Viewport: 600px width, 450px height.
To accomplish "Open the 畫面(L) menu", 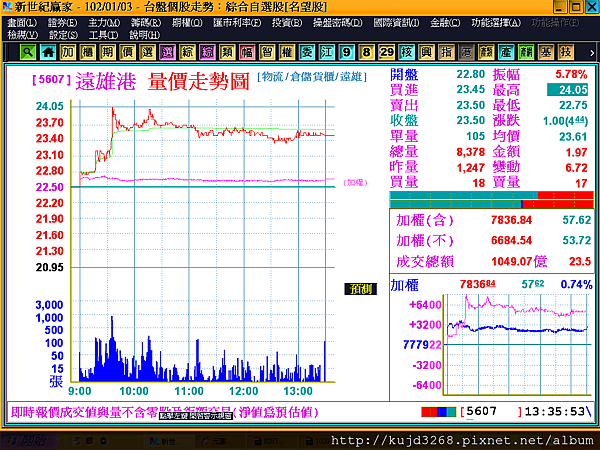I will [22, 23].
